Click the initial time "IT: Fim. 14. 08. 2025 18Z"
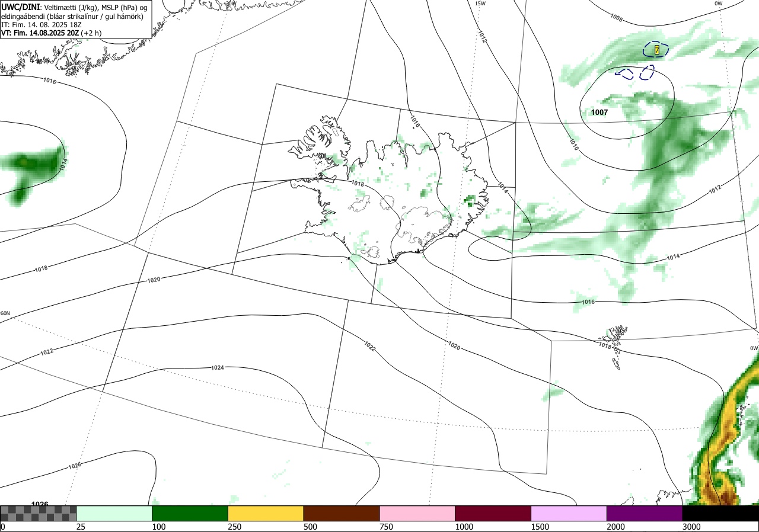This screenshot has width=759, height=532. pyautogui.click(x=40, y=25)
